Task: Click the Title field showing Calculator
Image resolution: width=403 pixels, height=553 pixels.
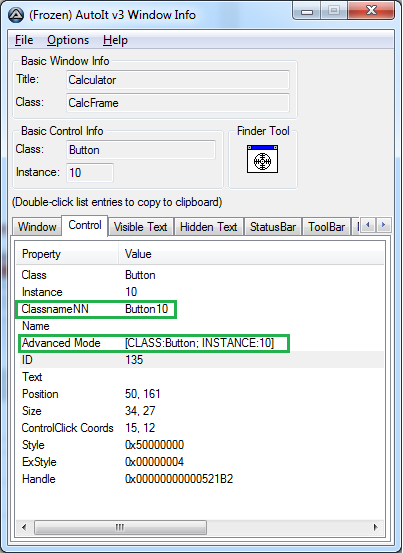Action: pyautogui.click(x=178, y=80)
